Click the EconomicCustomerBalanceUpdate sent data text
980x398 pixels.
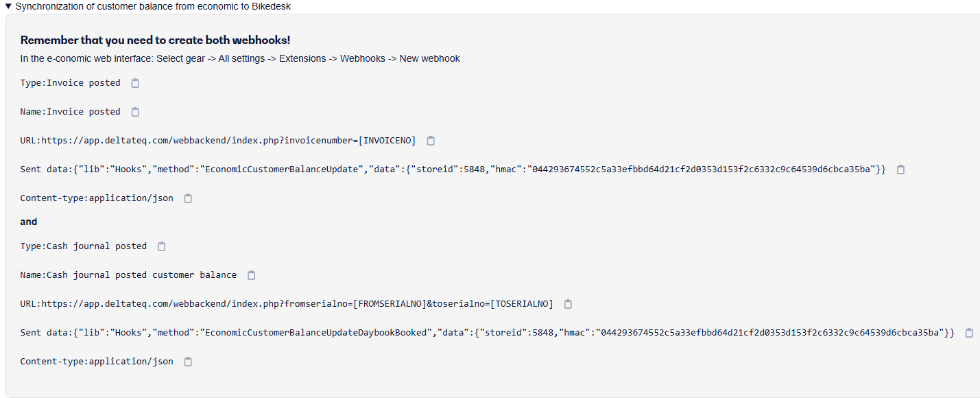[453, 169]
